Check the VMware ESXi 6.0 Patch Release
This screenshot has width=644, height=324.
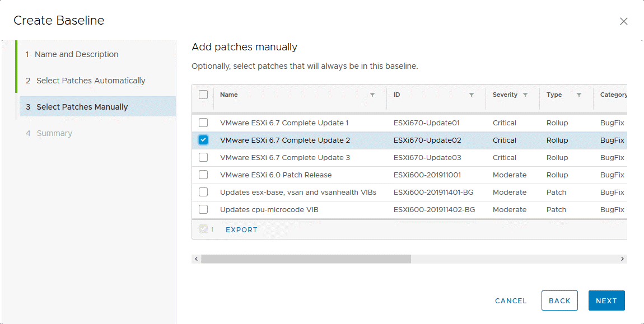coord(203,175)
